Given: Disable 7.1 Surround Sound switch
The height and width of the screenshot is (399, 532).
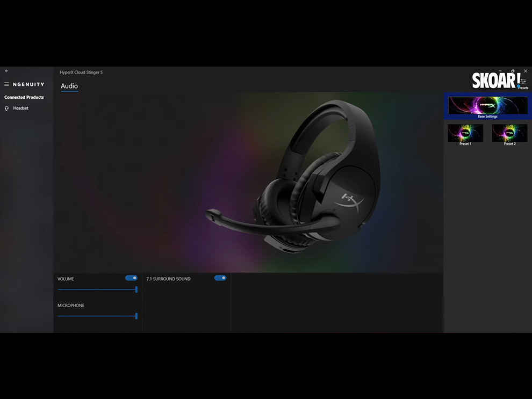Looking at the screenshot, I should click(220, 278).
